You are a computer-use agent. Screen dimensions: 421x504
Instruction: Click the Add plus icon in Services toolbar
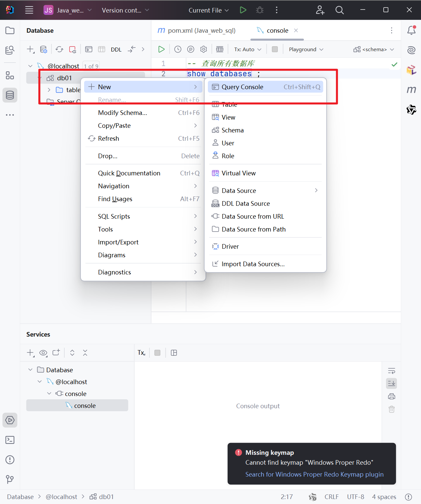pyautogui.click(x=30, y=353)
